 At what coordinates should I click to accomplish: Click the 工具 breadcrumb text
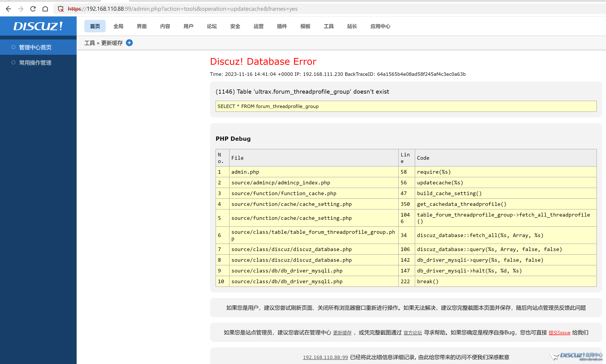pos(89,43)
